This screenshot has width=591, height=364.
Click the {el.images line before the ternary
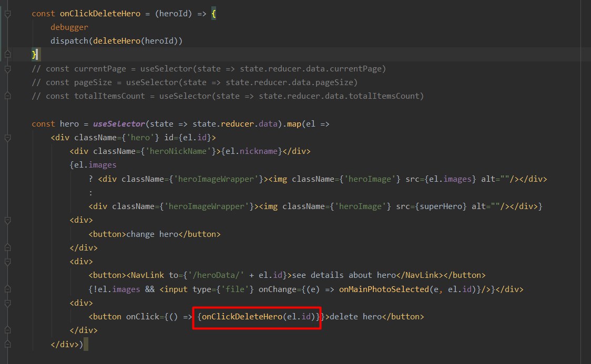93,165
